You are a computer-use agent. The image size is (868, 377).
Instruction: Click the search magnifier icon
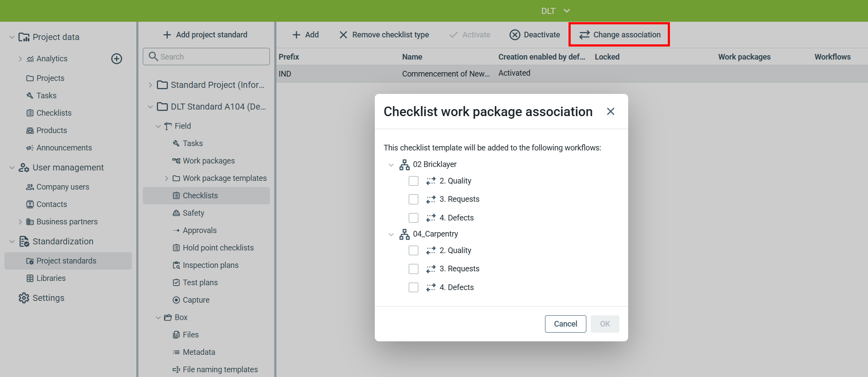click(x=153, y=57)
